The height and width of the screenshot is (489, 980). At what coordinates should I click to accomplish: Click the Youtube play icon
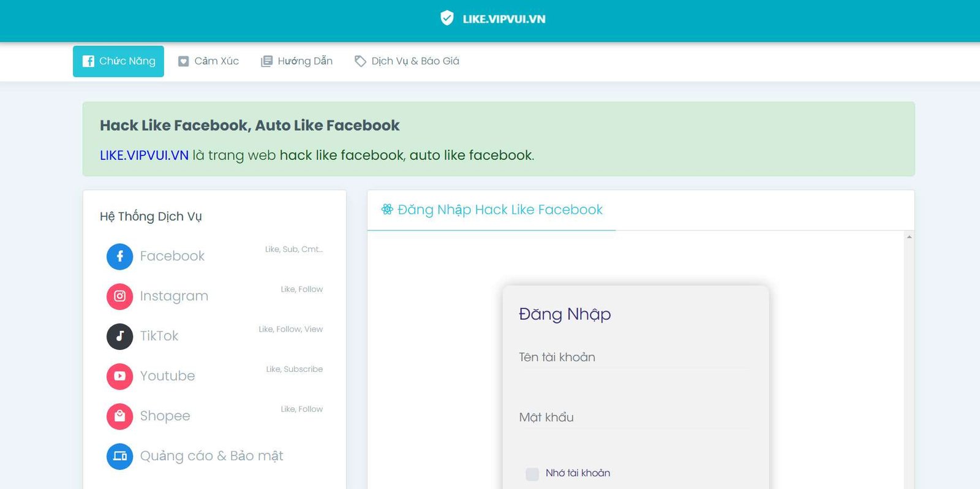119,376
